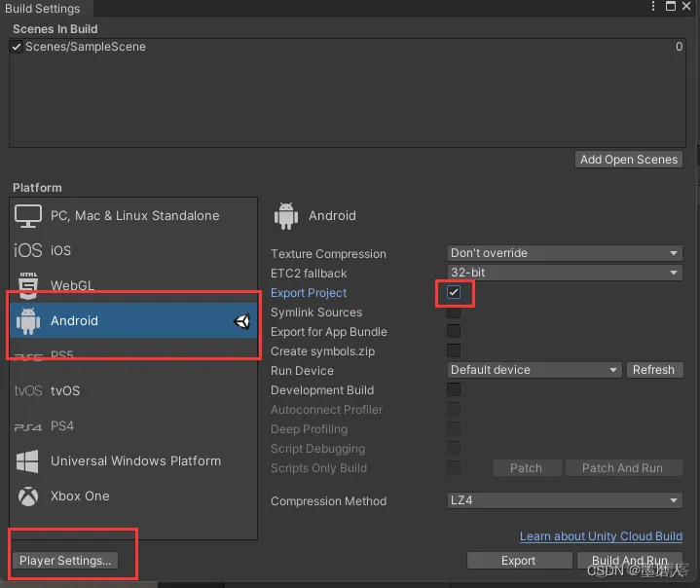The image size is (700, 588).
Task: Select PS4 platform row
Action: tap(133, 426)
